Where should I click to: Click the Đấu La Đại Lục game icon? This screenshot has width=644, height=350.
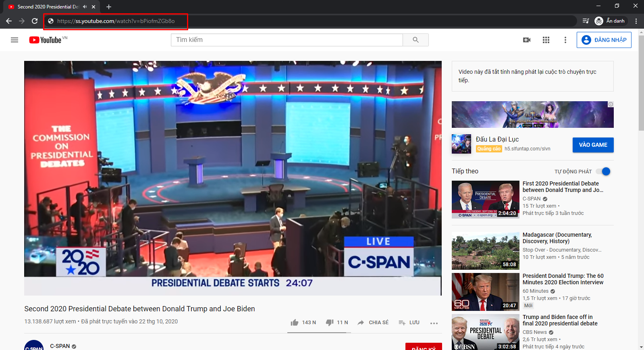pyautogui.click(x=461, y=144)
